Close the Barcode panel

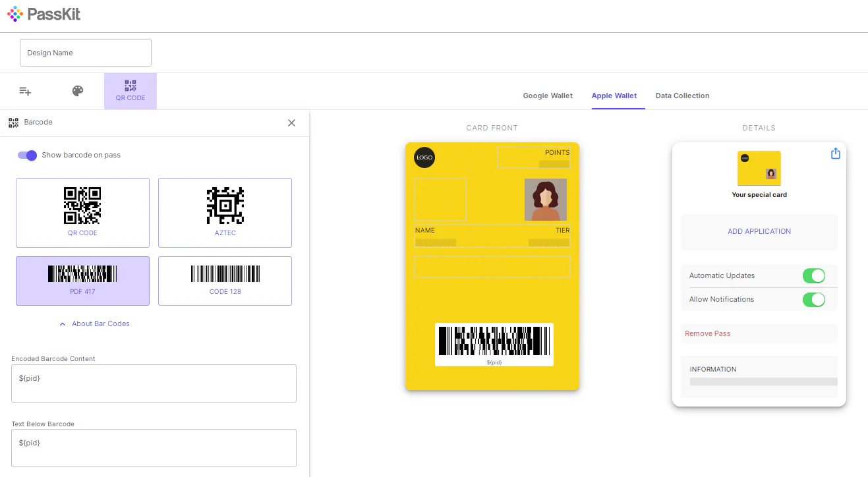pos(291,123)
